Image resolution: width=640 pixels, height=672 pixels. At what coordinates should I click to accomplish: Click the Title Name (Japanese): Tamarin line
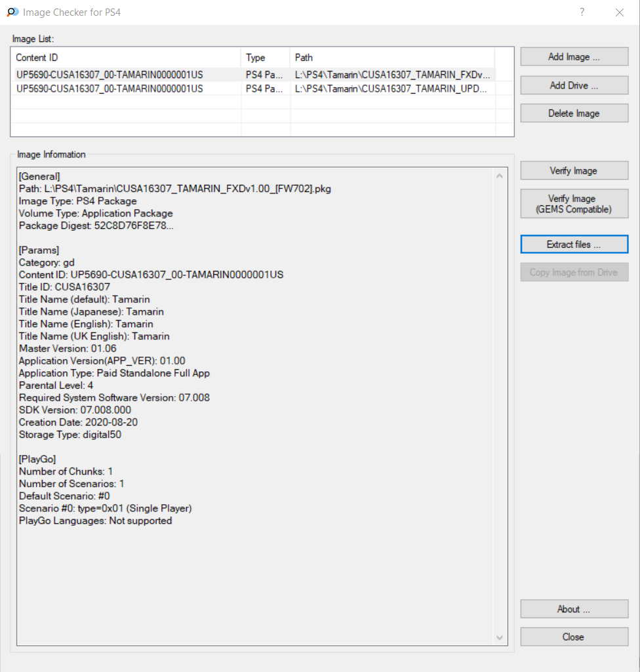[x=91, y=311]
